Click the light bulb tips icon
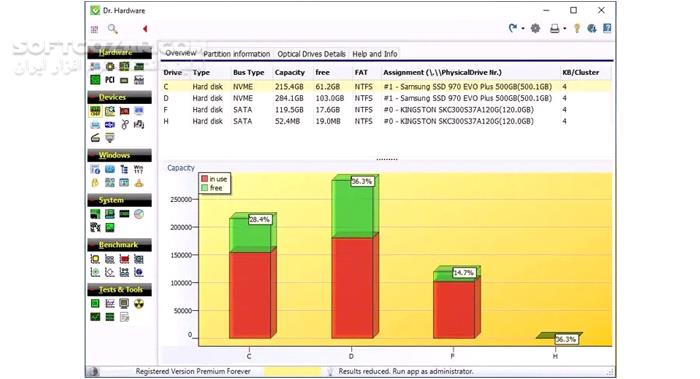This screenshot has width=700, height=379. click(x=577, y=29)
